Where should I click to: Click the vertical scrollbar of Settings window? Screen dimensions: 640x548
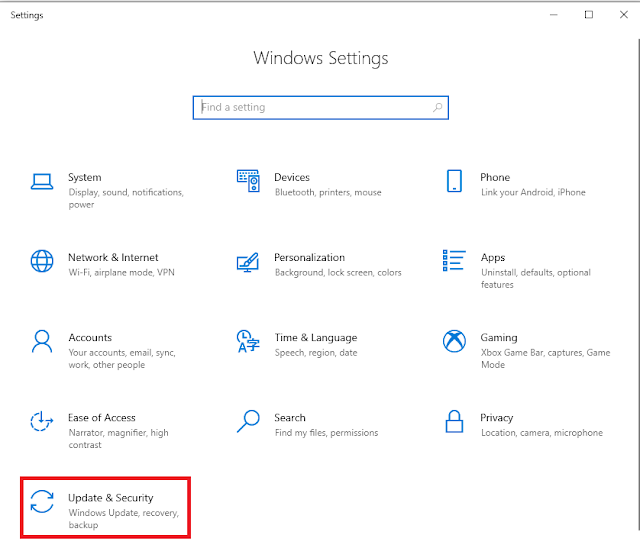(638, 286)
